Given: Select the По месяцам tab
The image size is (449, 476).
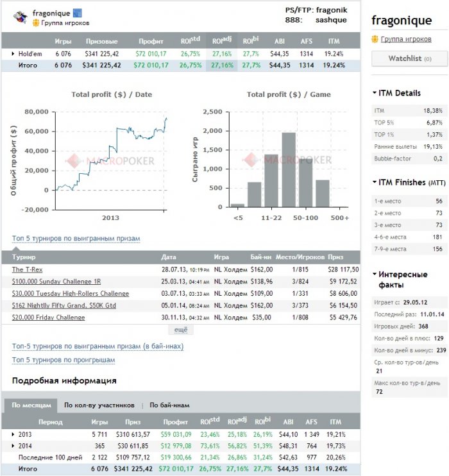Looking at the screenshot, I should [31, 405].
